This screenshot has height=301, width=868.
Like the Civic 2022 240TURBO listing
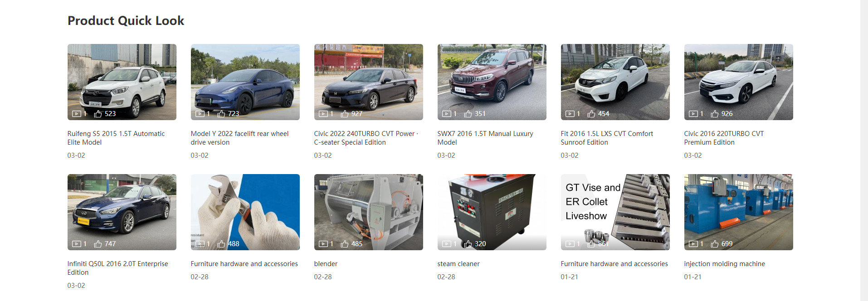point(345,114)
